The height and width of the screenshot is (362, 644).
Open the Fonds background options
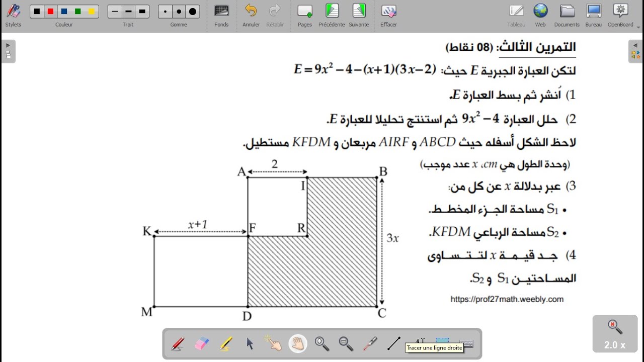tap(221, 15)
